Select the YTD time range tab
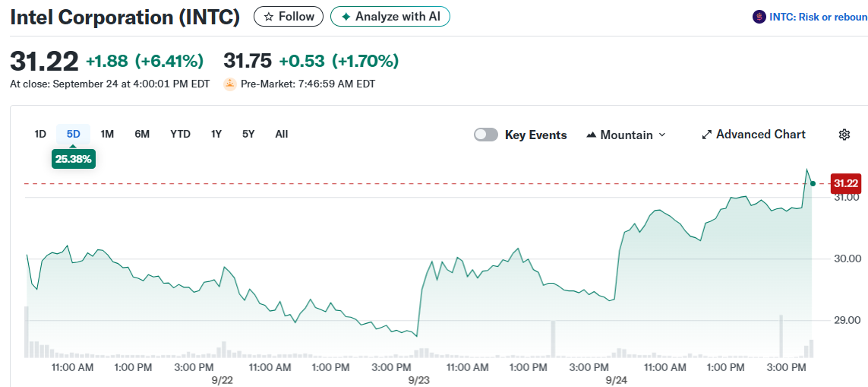 coord(181,134)
